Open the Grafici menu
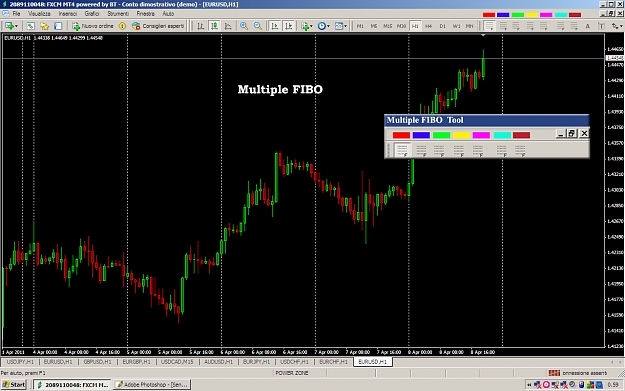 (92, 14)
